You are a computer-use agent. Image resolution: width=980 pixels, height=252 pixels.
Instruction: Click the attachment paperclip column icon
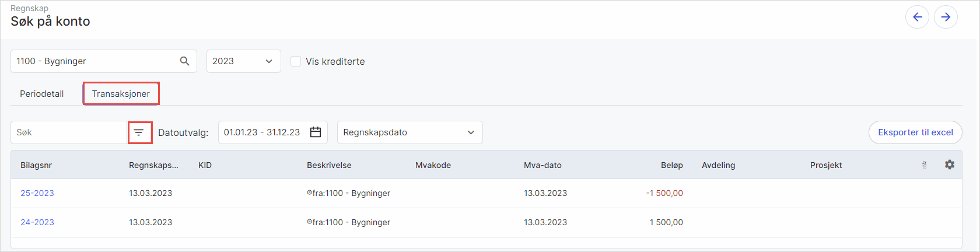pyautogui.click(x=925, y=165)
